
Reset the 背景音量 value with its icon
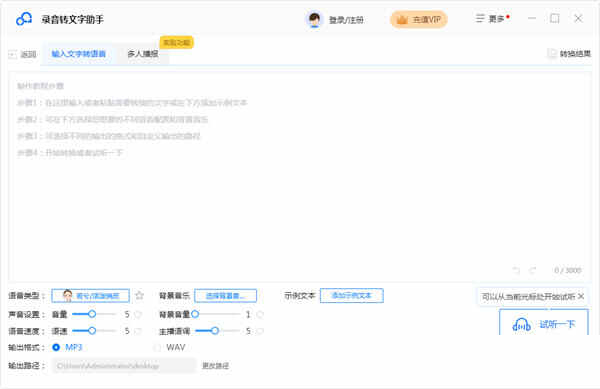pos(260,314)
